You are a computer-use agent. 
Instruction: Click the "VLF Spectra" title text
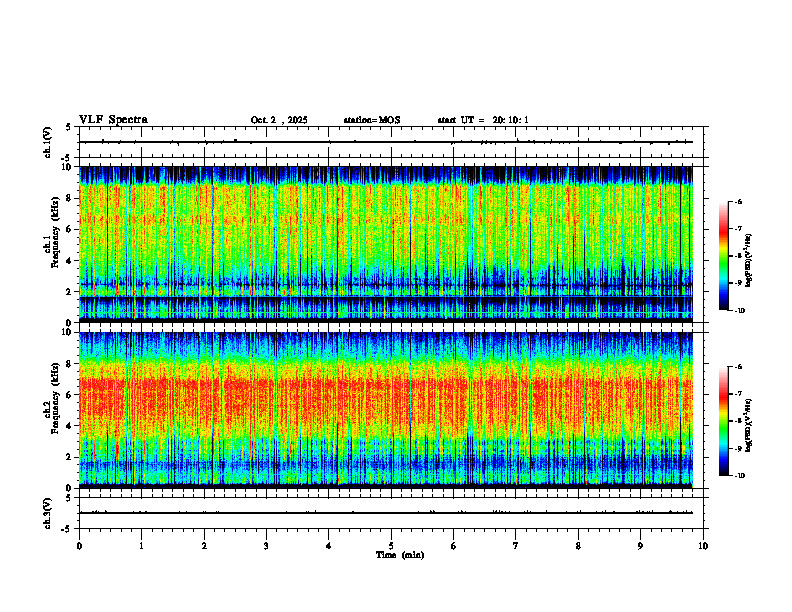click(113, 120)
